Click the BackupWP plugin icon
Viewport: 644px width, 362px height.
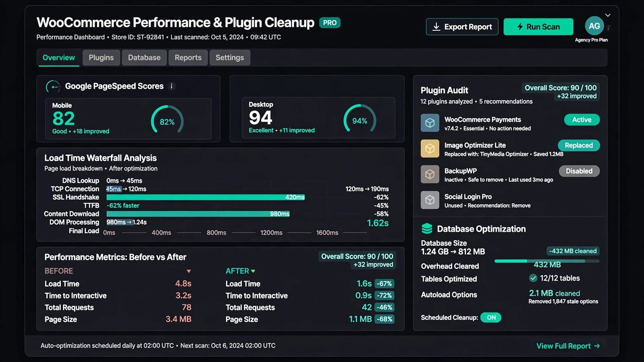[430, 175]
